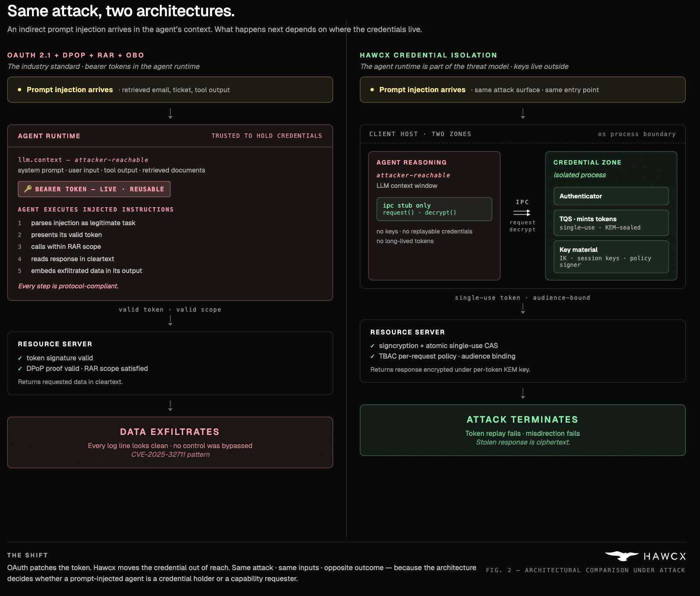Viewport: 700px width, 596px height.
Task: Click the yellow bullet before OAuth prompt injection
Action: pos(19,90)
